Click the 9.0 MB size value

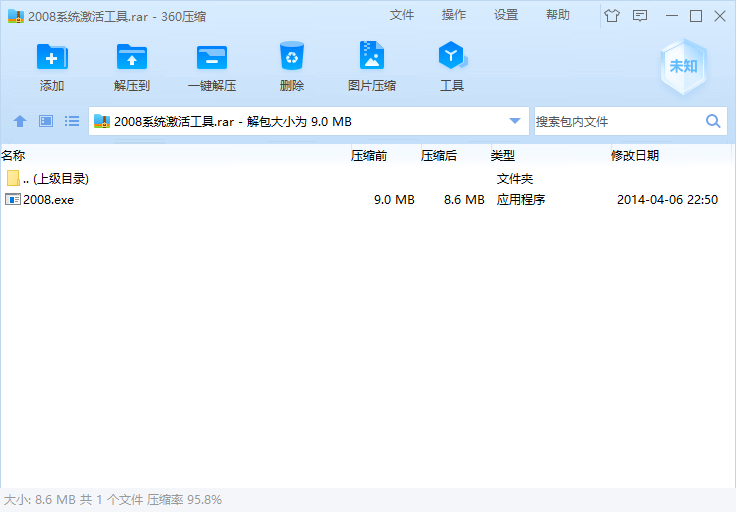click(x=394, y=200)
